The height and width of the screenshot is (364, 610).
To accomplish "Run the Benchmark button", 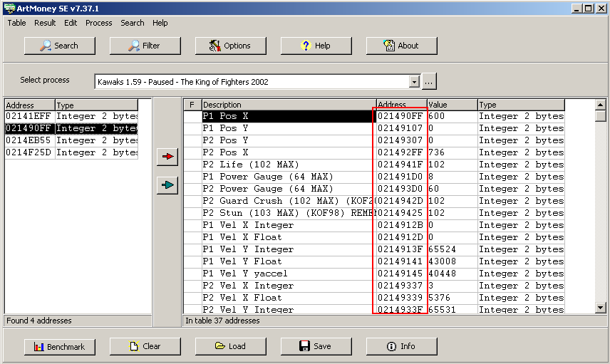I will point(59,347).
